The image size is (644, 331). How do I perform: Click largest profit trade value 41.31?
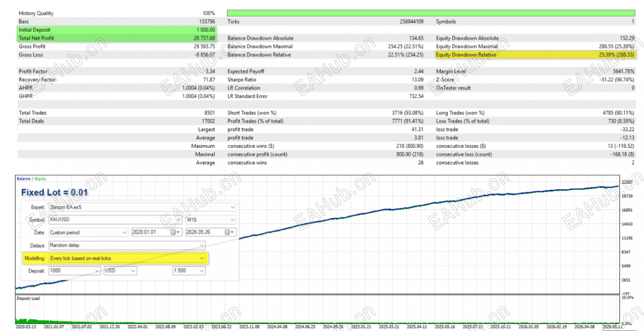click(418, 129)
